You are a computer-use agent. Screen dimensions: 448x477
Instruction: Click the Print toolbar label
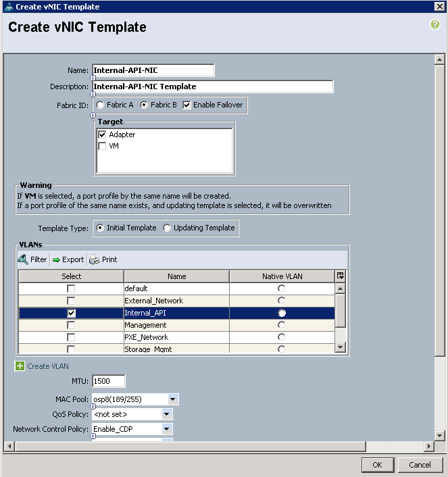point(109,259)
